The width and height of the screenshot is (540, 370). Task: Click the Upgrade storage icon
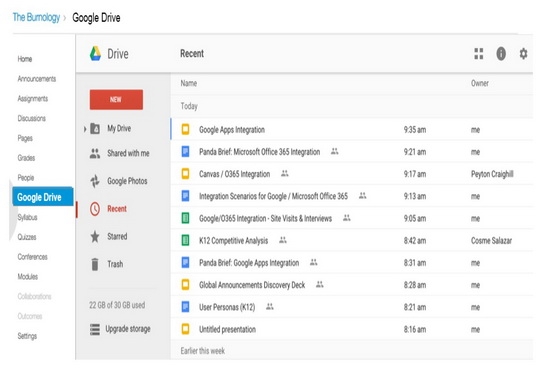pos(95,329)
